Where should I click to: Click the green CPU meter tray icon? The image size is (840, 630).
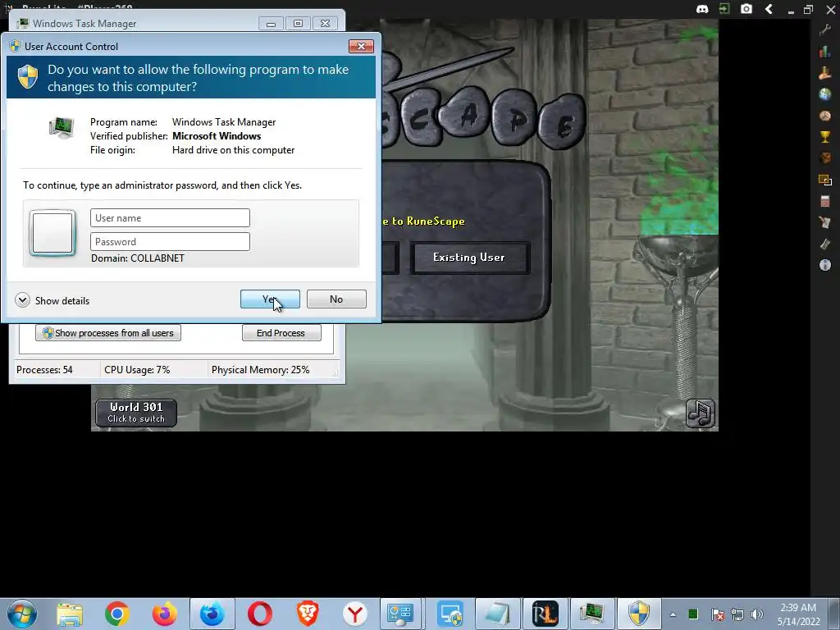pos(693,614)
